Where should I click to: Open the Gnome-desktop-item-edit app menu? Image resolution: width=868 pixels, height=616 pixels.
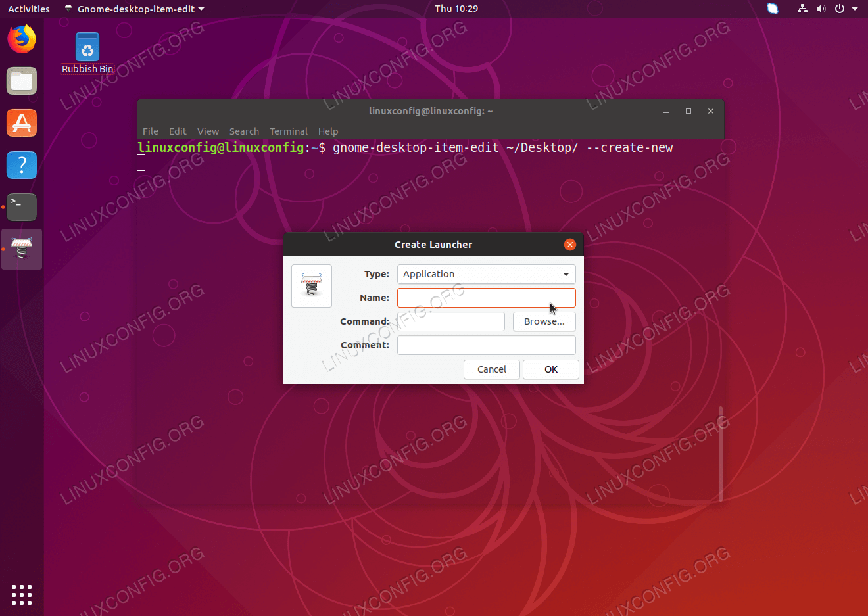135,9
